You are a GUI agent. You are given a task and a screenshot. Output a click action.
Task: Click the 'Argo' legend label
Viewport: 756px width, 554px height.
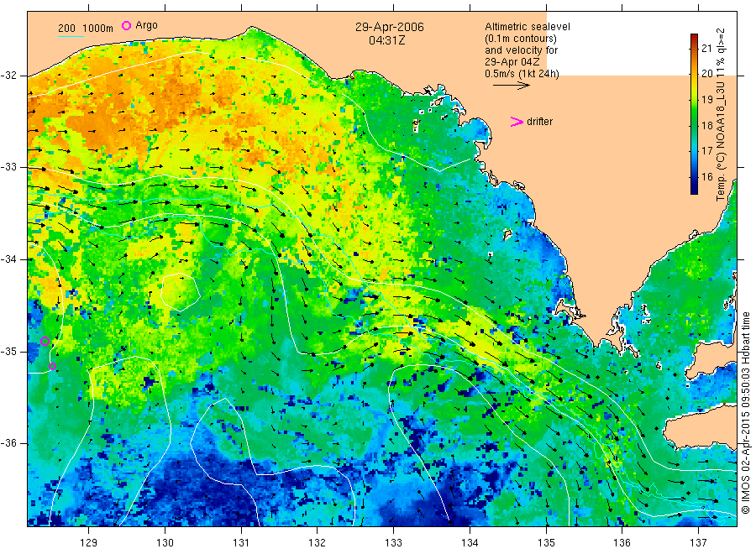(x=146, y=25)
